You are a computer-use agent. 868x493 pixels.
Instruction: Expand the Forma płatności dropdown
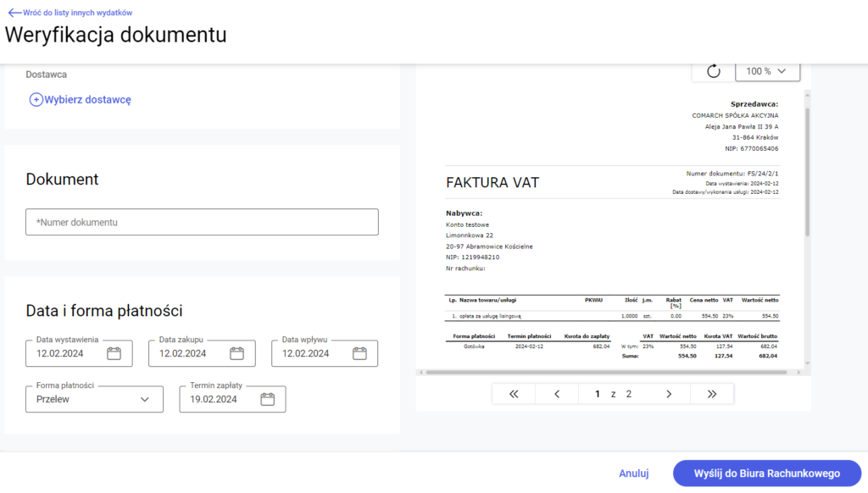click(x=94, y=399)
